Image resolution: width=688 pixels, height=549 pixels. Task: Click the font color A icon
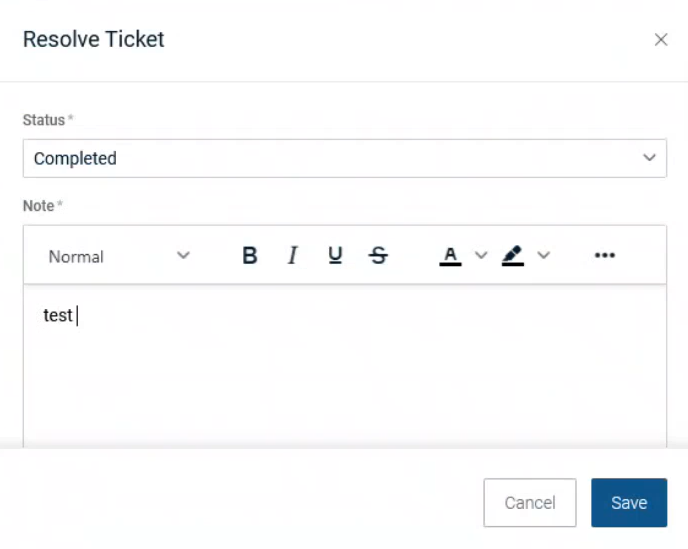(450, 256)
